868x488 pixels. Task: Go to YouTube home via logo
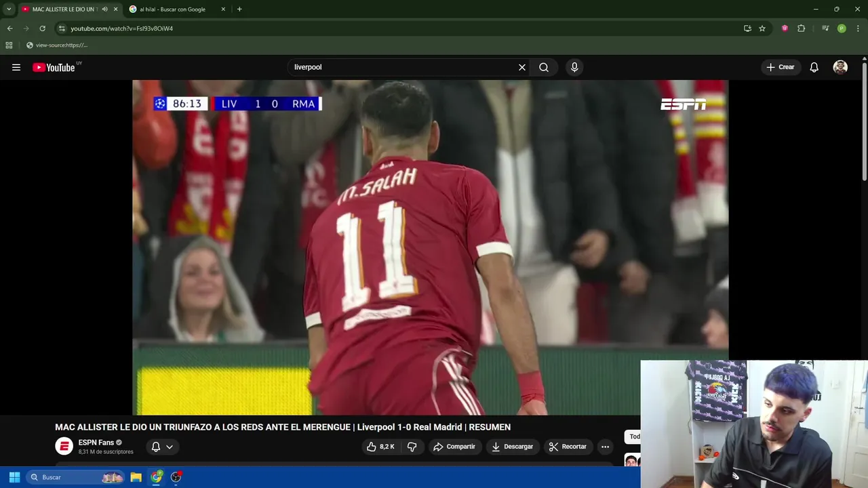[x=54, y=67]
